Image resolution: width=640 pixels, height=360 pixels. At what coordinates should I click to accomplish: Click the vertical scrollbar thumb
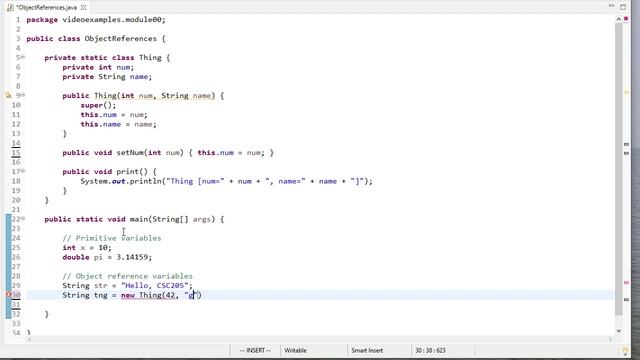coord(618,168)
